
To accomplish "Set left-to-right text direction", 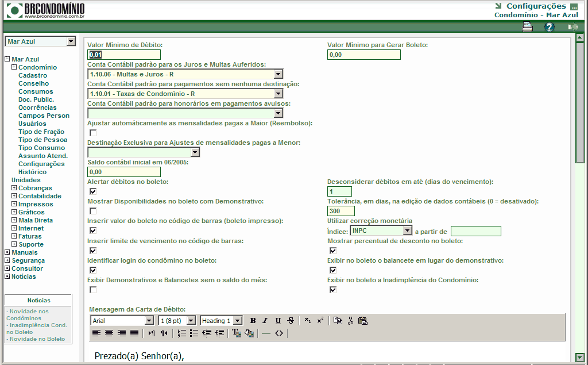I will 151,333.
